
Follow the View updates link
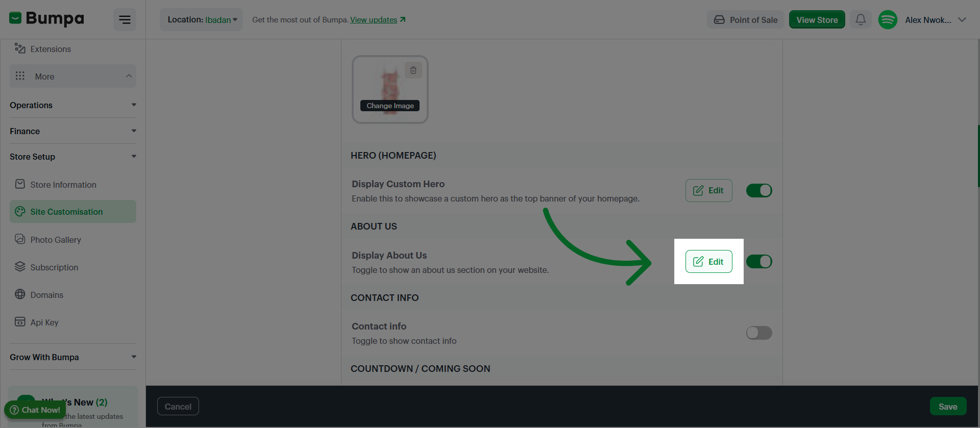click(374, 20)
